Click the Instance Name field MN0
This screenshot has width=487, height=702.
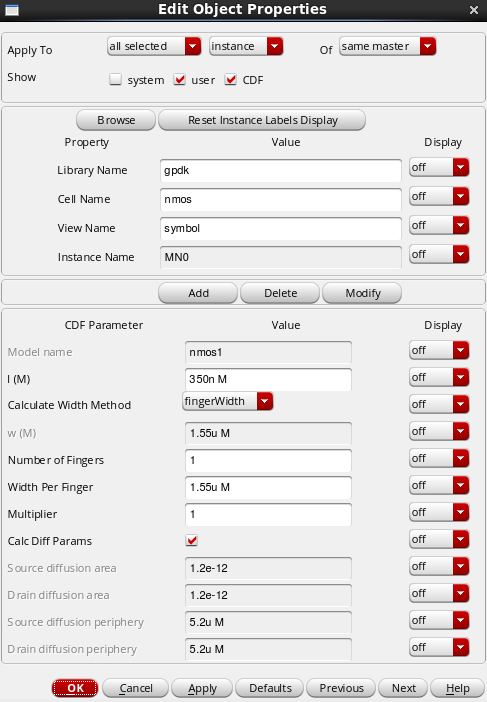[281, 257]
